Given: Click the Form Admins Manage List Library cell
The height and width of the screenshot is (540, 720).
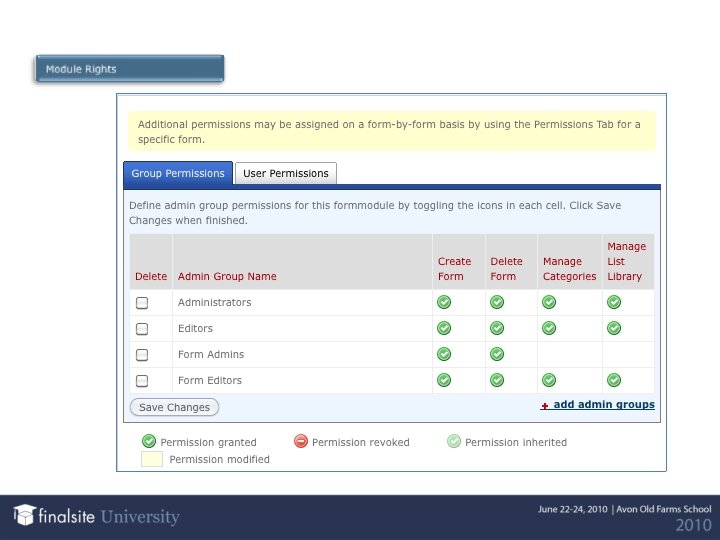Looking at the screenshot, I should (x=628, y=354).
